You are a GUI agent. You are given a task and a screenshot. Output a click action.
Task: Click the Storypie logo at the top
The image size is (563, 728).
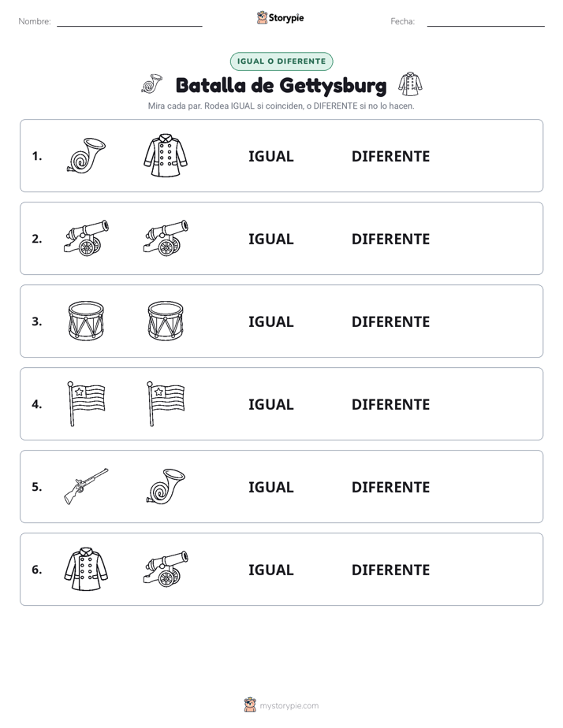[281, 17]
